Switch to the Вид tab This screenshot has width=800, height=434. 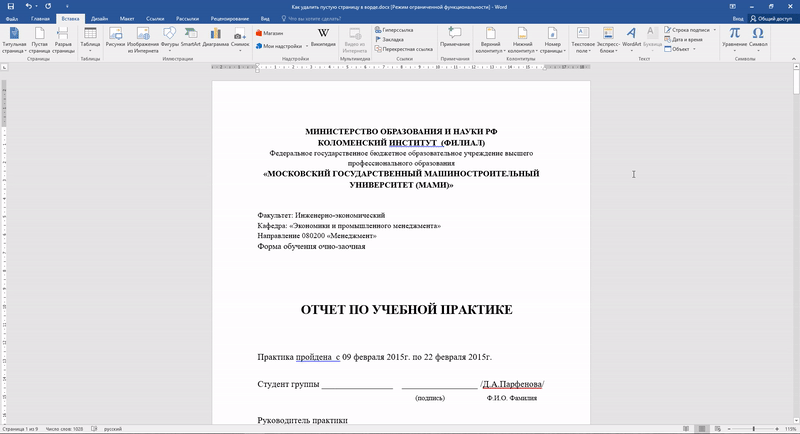(265, 18)
